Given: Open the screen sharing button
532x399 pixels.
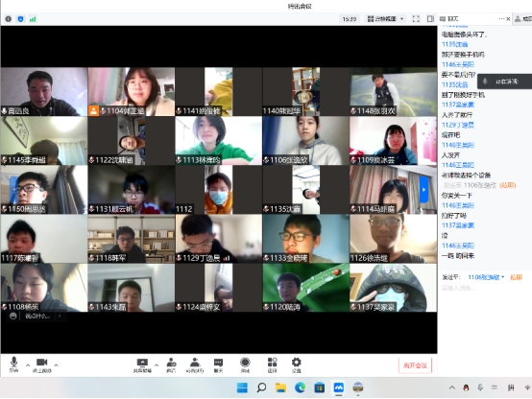Looking at the screenshot, I should 142,365.
